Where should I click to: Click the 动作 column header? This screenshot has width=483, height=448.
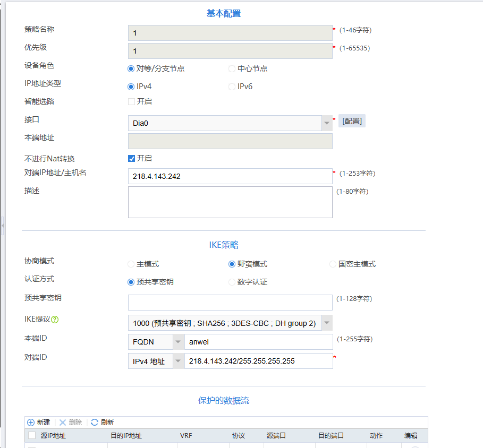pyautogui.click(x=376, y=435)
